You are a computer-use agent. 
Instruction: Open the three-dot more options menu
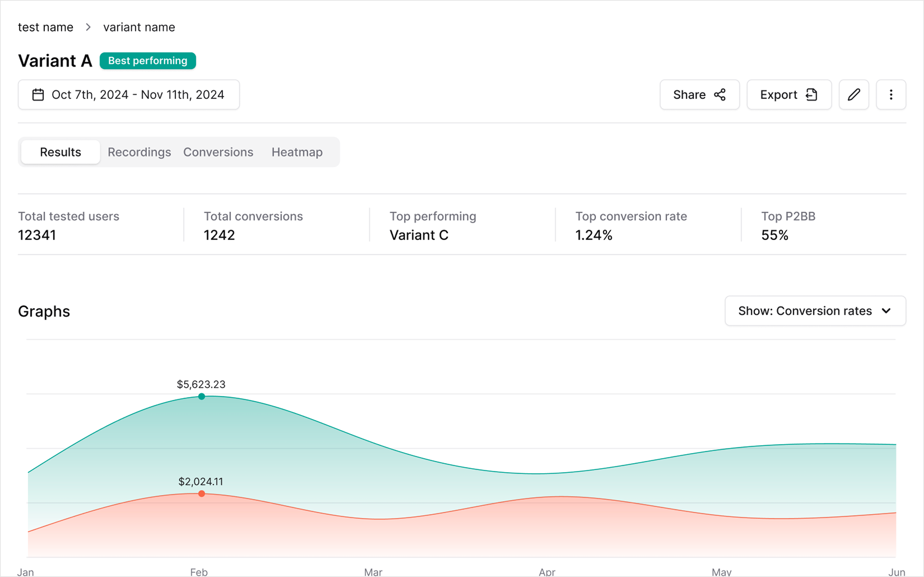pyautogui.click(x=890, y=95)
